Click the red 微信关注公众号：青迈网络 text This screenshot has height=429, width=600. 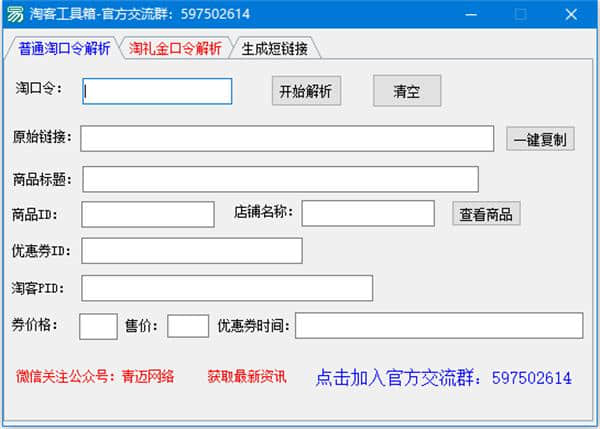tap(95, 377)
